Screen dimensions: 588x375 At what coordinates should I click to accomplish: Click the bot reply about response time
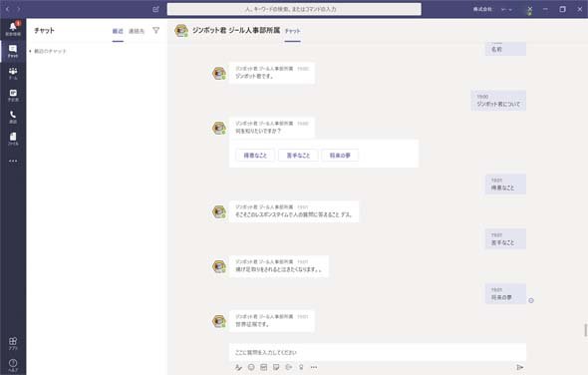pyautogui.click(x=294, y=211)
